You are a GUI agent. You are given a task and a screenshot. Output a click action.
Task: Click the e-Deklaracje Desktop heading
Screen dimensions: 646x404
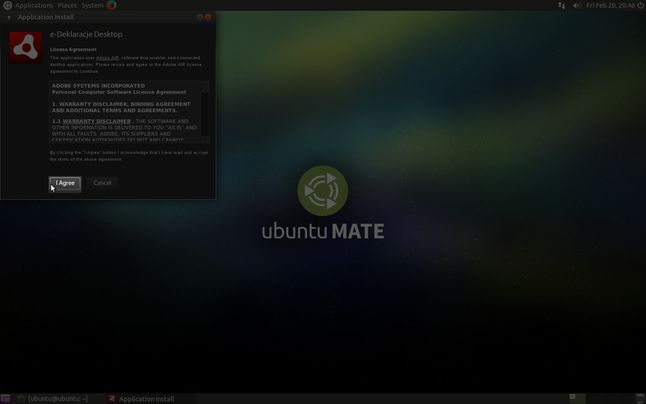click(86, 35)
